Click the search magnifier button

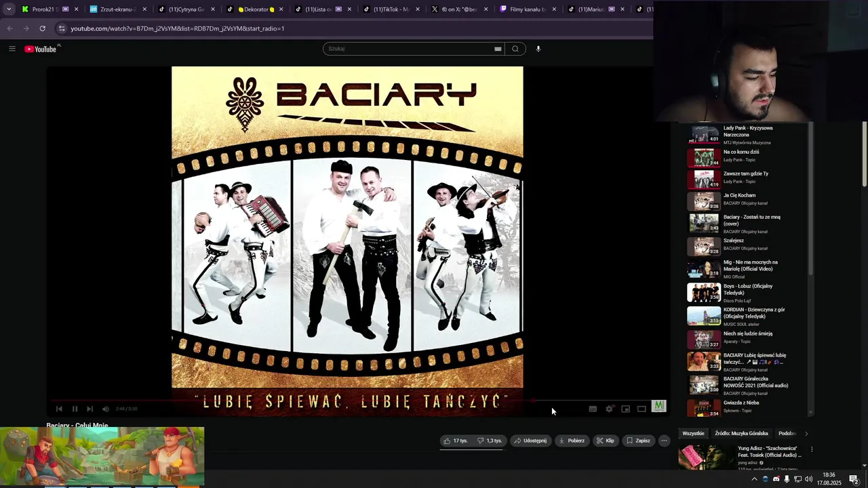point(515,49)
